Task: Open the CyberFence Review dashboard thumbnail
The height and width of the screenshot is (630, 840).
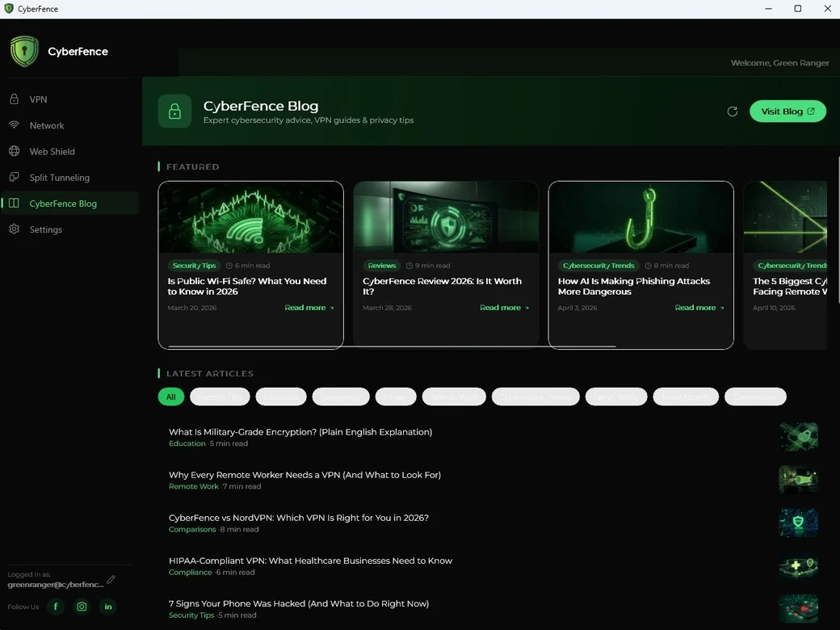Action: [446, 217]
